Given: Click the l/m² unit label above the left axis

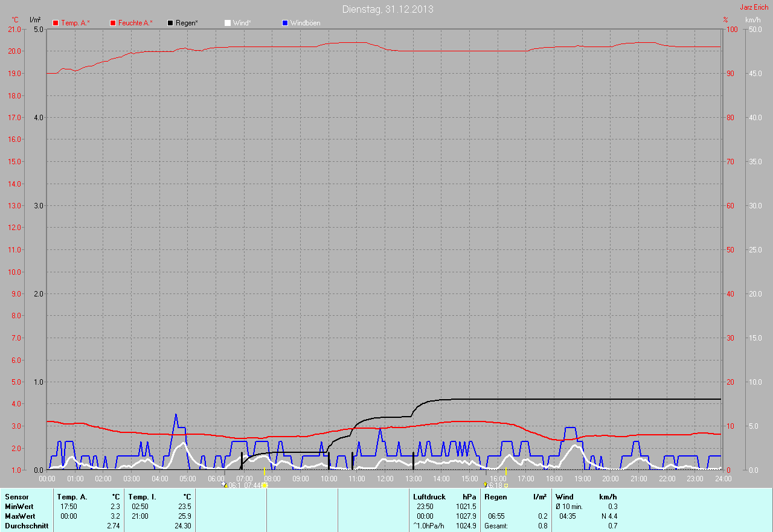Looking at the screenshot, I should click(x=35, y=20).
